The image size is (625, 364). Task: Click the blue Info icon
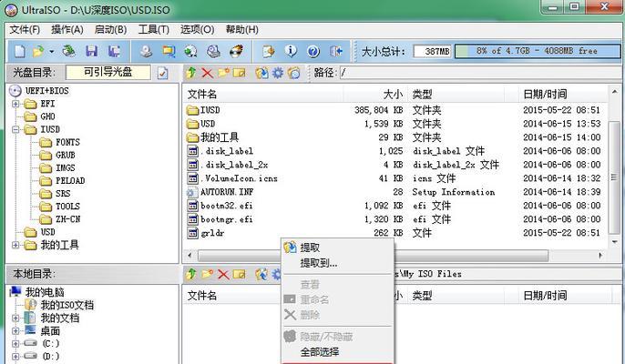coord(291,51)
